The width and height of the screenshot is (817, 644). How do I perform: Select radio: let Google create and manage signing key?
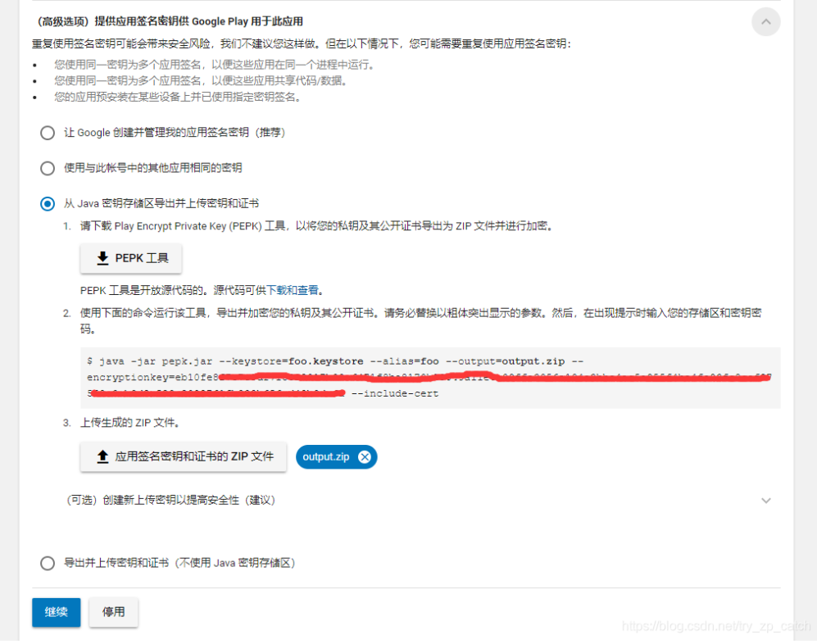click(48, 133)
